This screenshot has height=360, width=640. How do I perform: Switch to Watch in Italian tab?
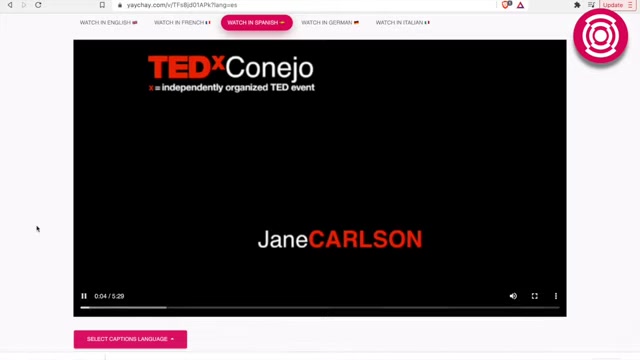point(402,22)
